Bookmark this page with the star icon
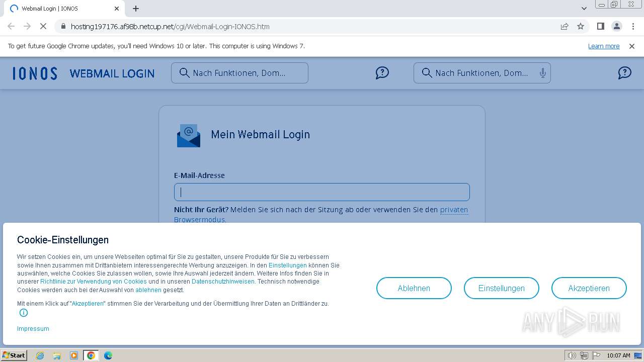 tap(581, 27)
